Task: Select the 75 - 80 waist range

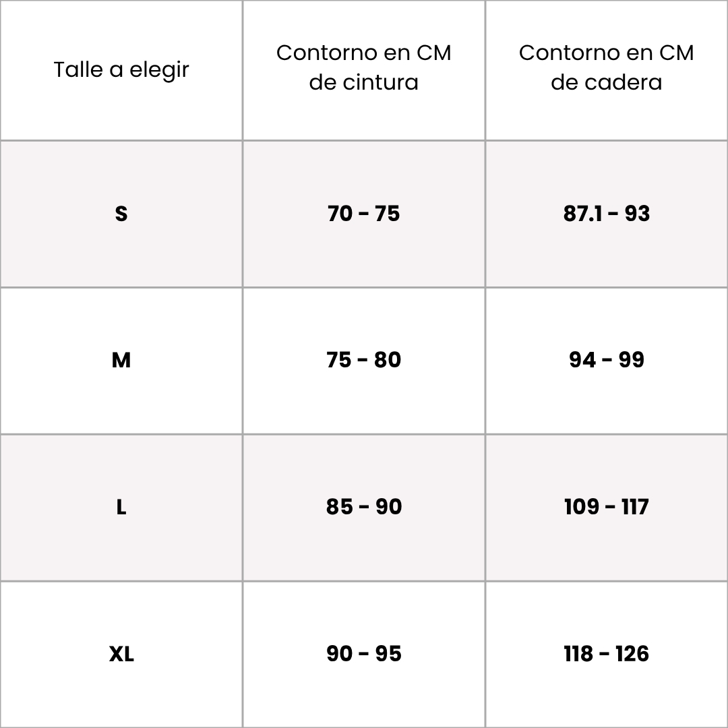Action: [x=363, y=360]
